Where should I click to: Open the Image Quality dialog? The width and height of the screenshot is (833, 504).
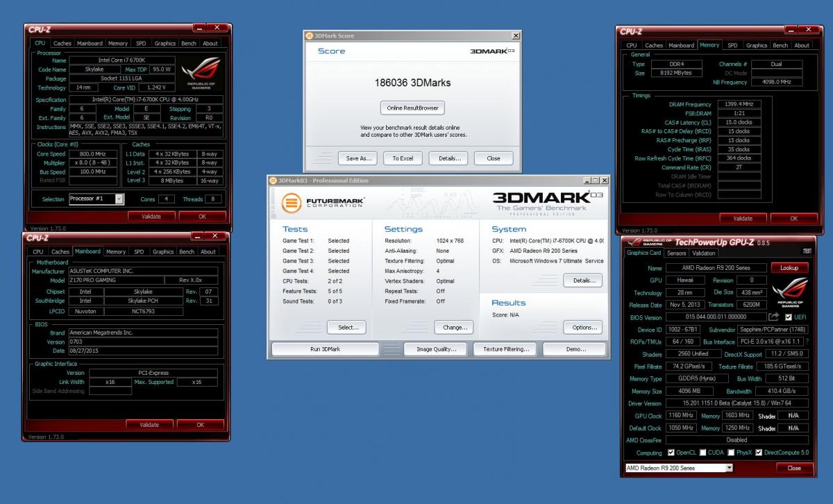tap(436, 349)
